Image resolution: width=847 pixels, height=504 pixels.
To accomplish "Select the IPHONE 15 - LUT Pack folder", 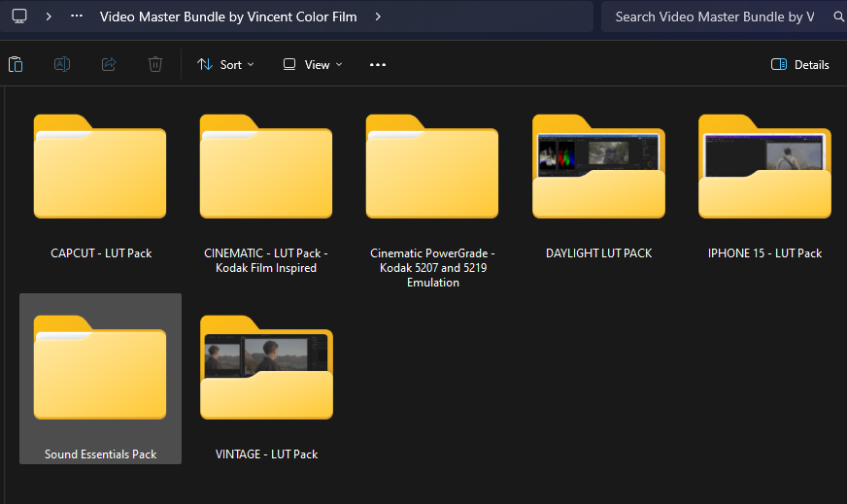I will click(764, 169).
